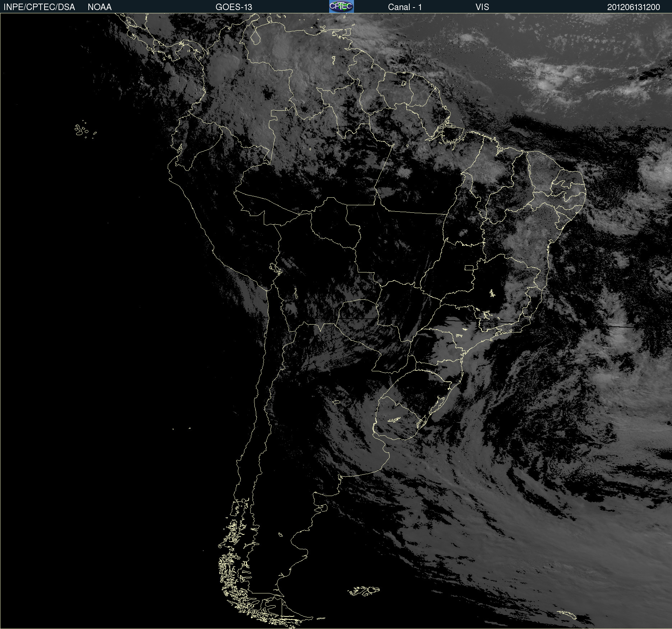Select the GOES-13 satellite label
Screen dimensions: 672x629
pyautogui.click(x=234, y=7)
